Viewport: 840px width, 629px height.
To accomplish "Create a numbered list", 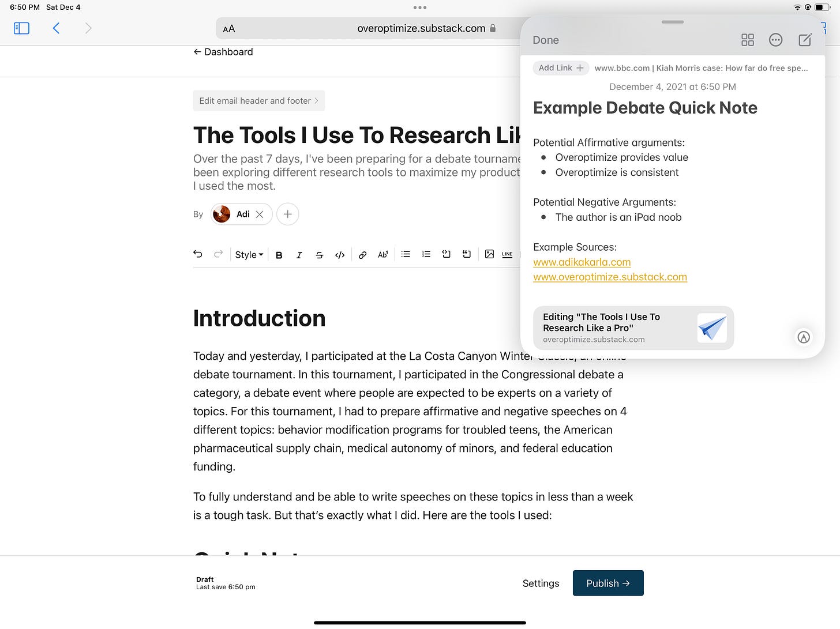I will (426, 254).
